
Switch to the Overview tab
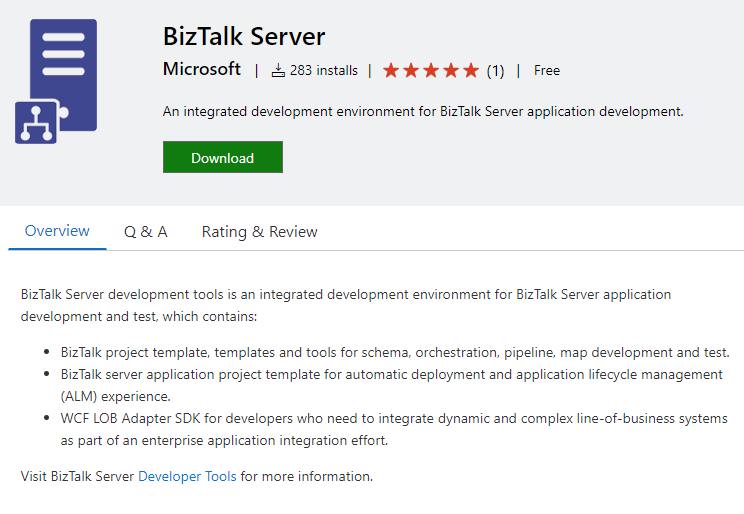click(x=57, y=231)
